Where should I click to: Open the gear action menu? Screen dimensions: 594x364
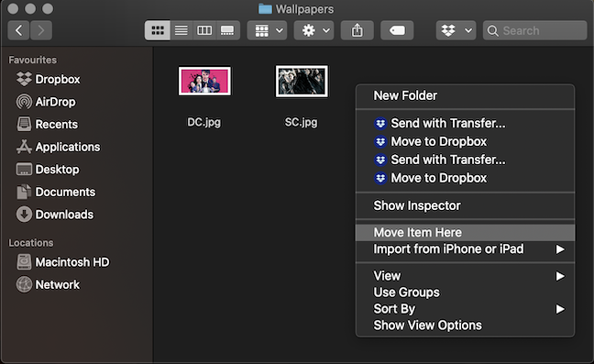pyautogui.click(x=314, y=30)
